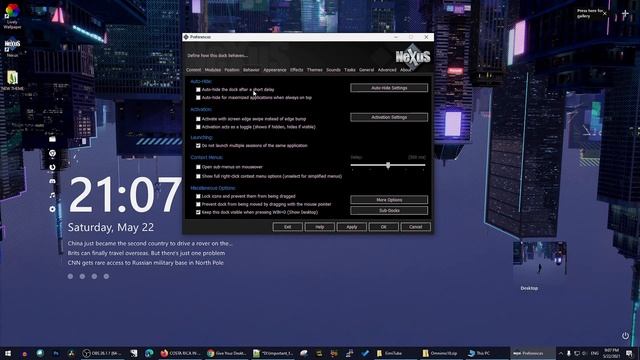Switch to the Themes tab
Image resolution: width=640 pixels, height=360 pixels.
[x=315, y=70]
